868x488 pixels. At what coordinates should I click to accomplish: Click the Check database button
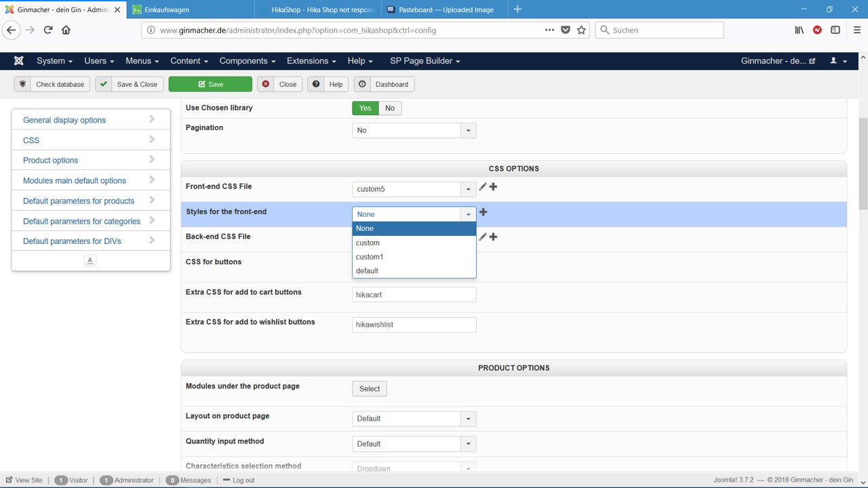click(52, 84)
